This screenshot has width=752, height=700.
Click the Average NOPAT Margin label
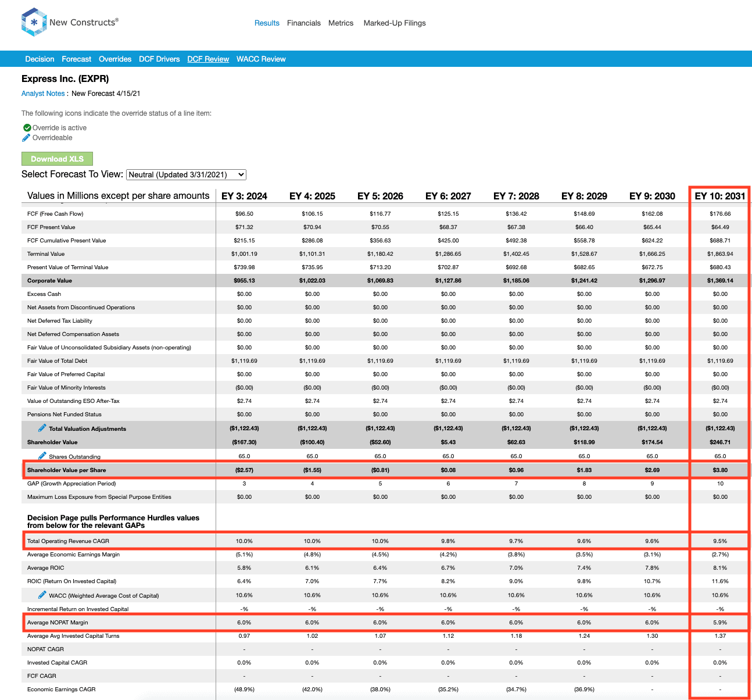(58, 623)
